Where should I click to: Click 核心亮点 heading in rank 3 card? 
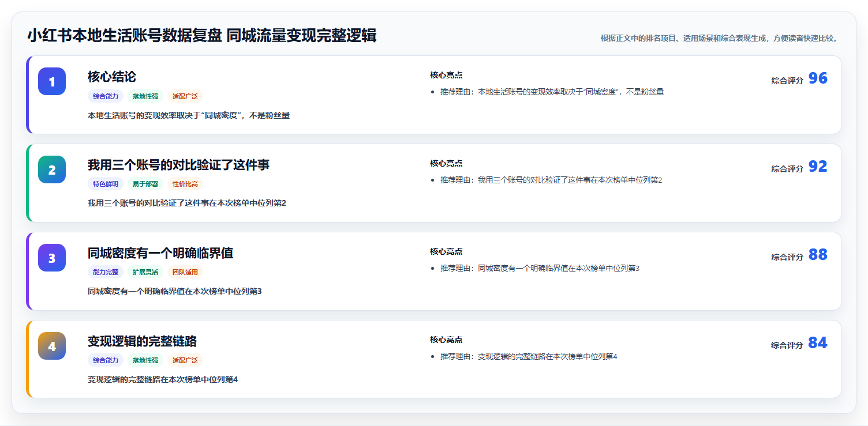tap(446, 251)
